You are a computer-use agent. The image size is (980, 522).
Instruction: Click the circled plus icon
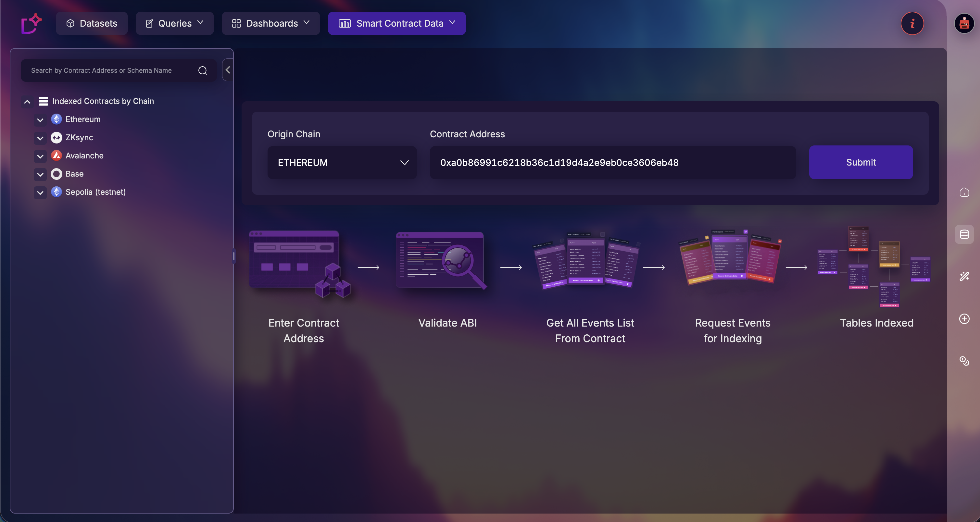coord(964,318)
